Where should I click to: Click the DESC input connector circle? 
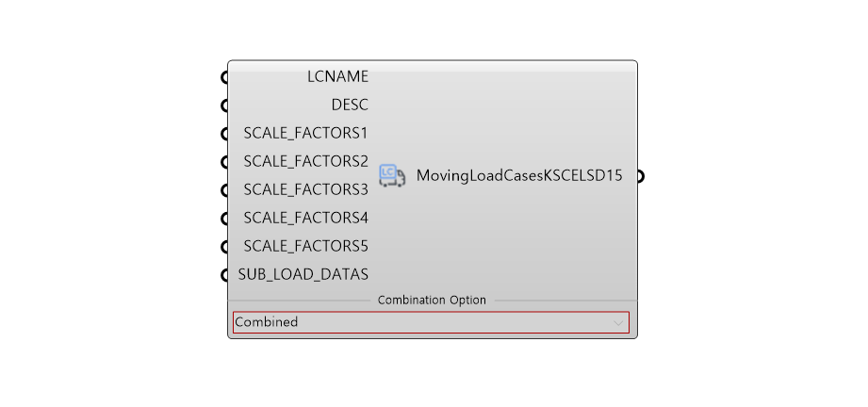224,106
